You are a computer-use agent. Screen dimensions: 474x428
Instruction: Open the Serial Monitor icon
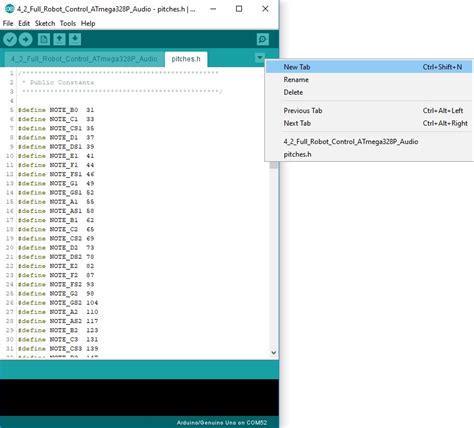[x=263, y=39]
